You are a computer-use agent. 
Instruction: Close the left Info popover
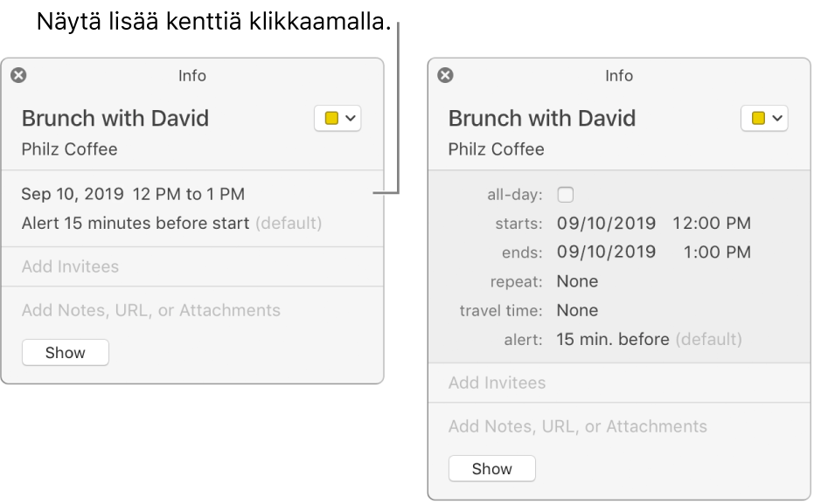point(18,75)
